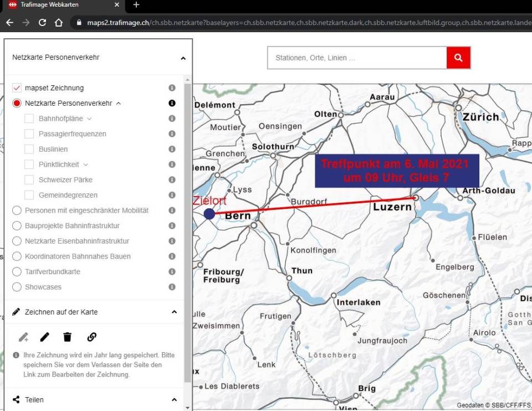This screenshot has width=532, height=411.
Task: Go to browser home page icon
Action: (59, 23)
